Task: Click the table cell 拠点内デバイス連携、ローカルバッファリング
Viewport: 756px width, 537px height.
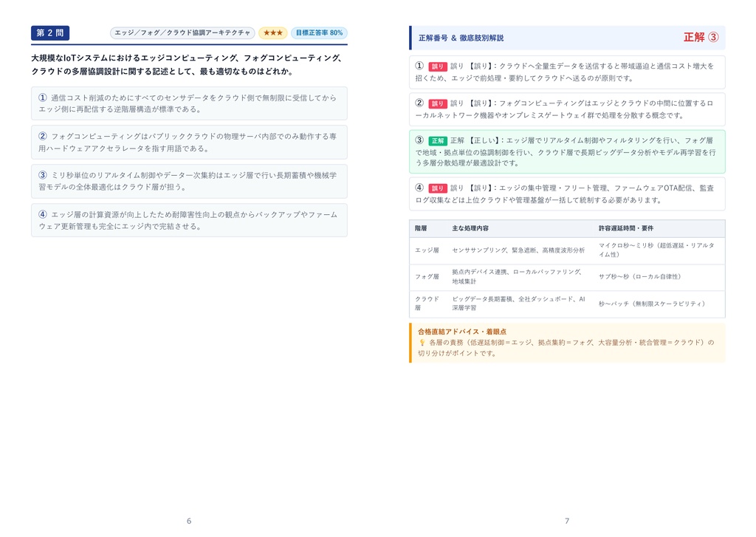Action: pos(517,277)
